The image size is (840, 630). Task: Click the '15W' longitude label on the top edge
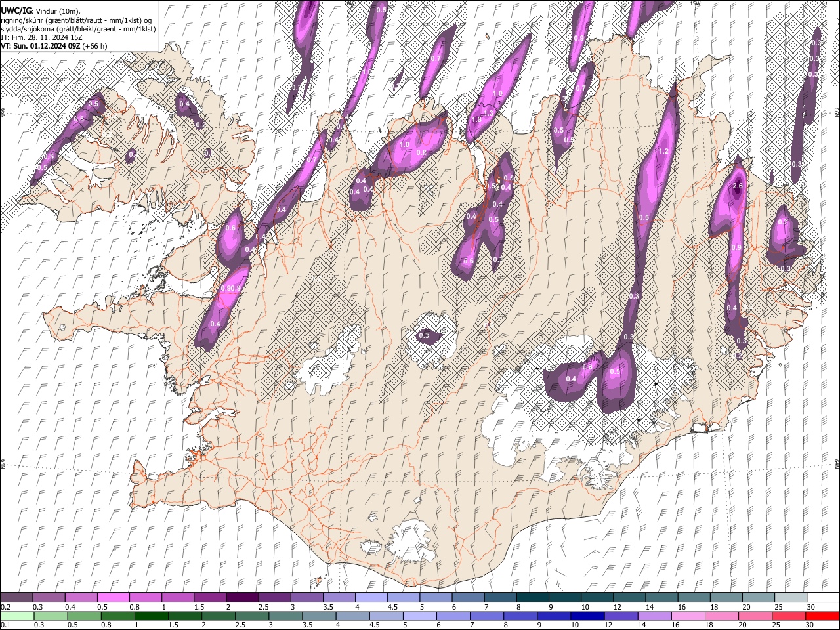(x=694, y=3)
